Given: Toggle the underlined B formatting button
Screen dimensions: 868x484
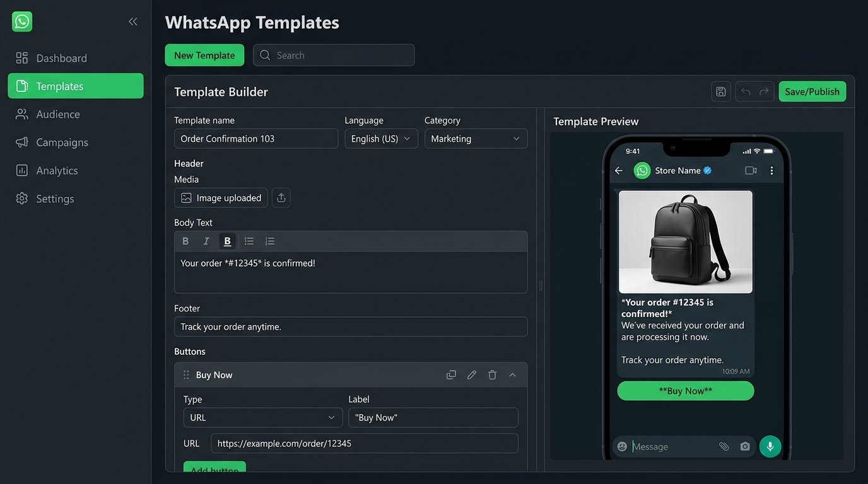Looking at the screenshot, I should 228,241.
